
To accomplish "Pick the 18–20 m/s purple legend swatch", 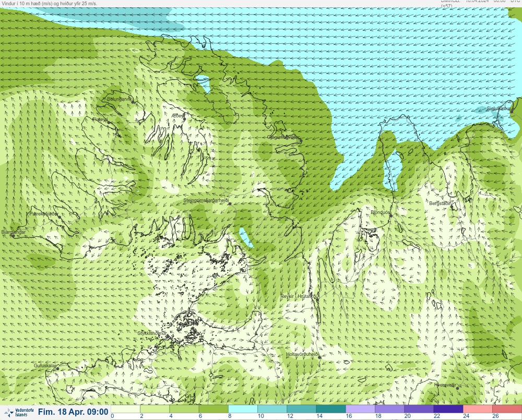I will pyautogui.click(x=389, y=409).
